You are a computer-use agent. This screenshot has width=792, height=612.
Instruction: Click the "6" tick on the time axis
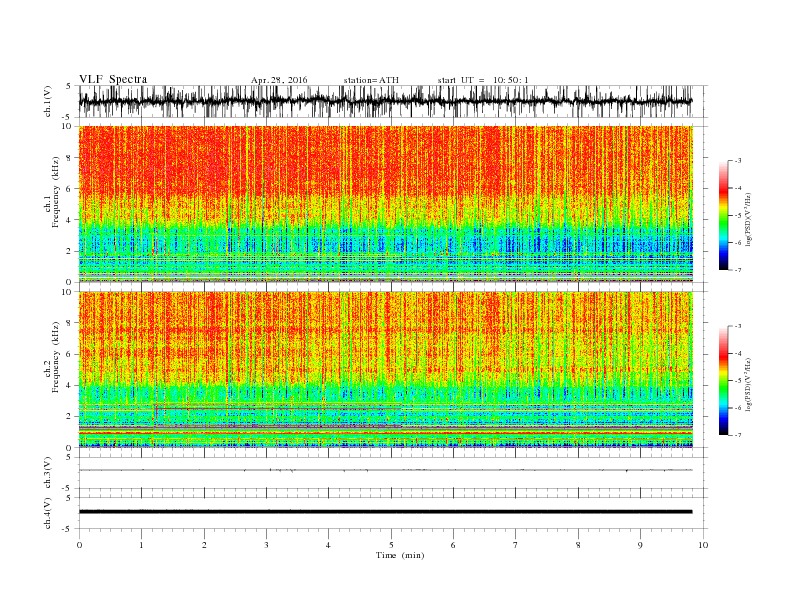click(x=453, y=545)
